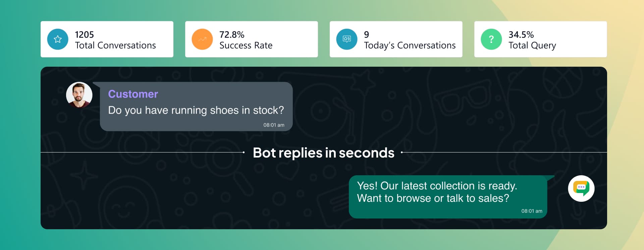
Task: Select the 72.8% success rate value
Action: click(x=232, y=35)
